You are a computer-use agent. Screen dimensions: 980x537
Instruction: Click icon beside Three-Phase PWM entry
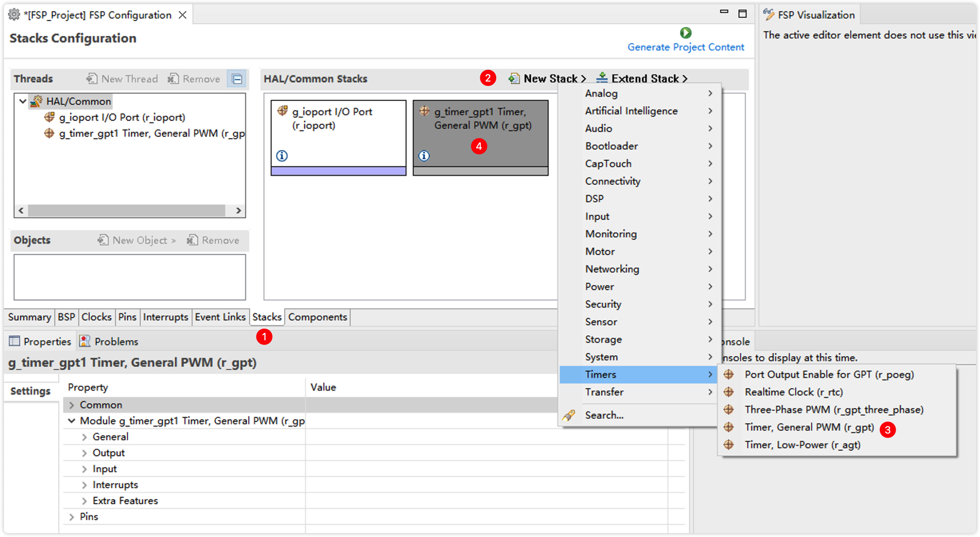(x=729, y=409)
